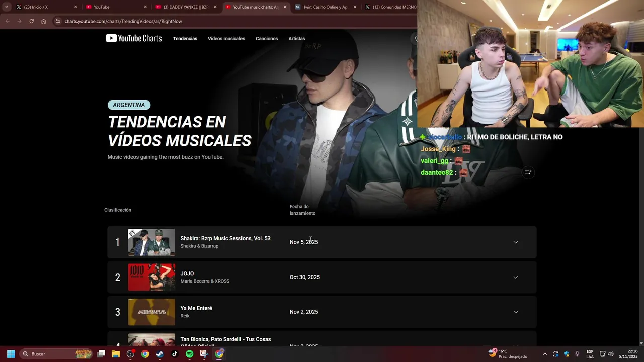The height and width of the screenshot is (362, 644).
Task: Click the ARGENTINA country chip
Action: pyautogui.click(x=129, y=105)
